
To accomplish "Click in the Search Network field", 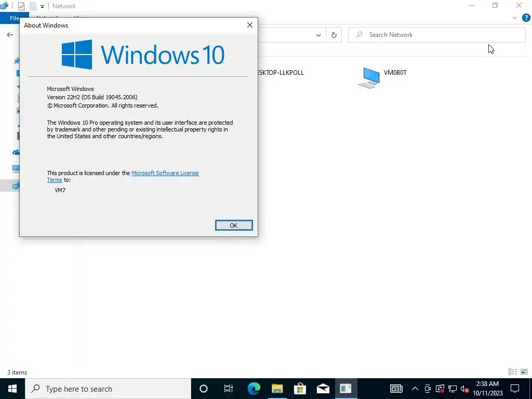I will (436, 35).
